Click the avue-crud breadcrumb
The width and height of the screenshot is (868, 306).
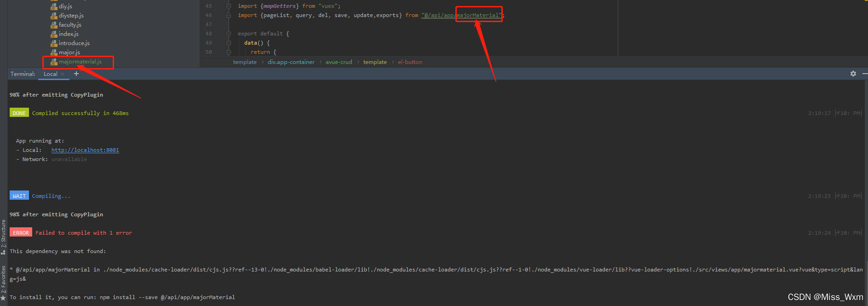pos(339,62)
